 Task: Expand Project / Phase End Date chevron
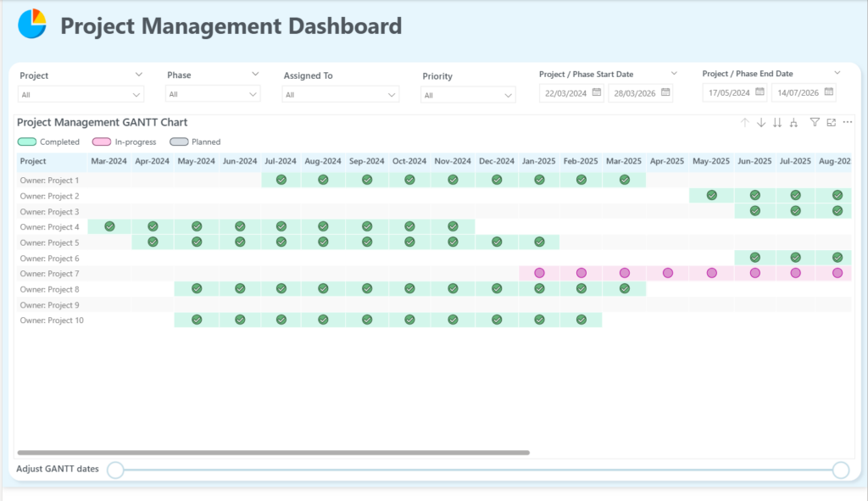tap(837, 73)
